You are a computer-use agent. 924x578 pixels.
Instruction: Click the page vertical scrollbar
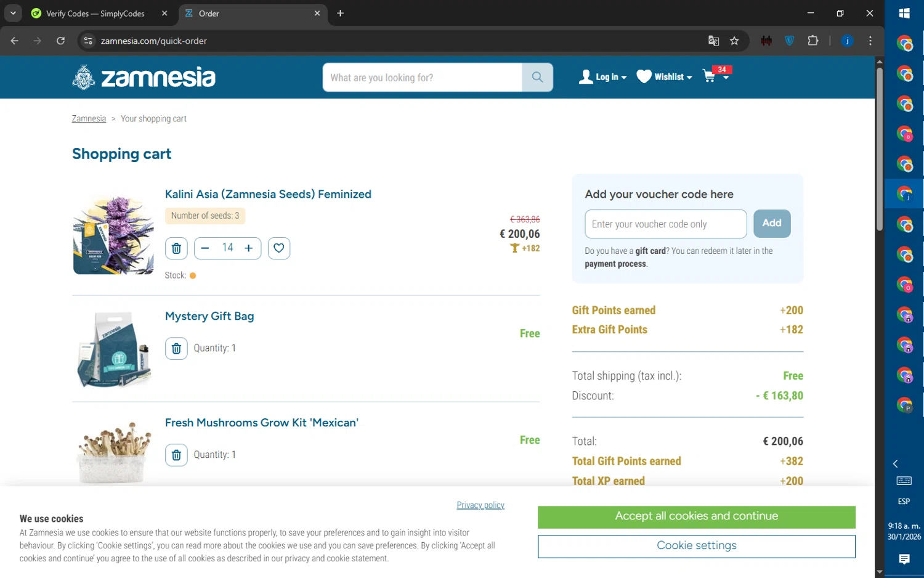(x=880, y=148)
